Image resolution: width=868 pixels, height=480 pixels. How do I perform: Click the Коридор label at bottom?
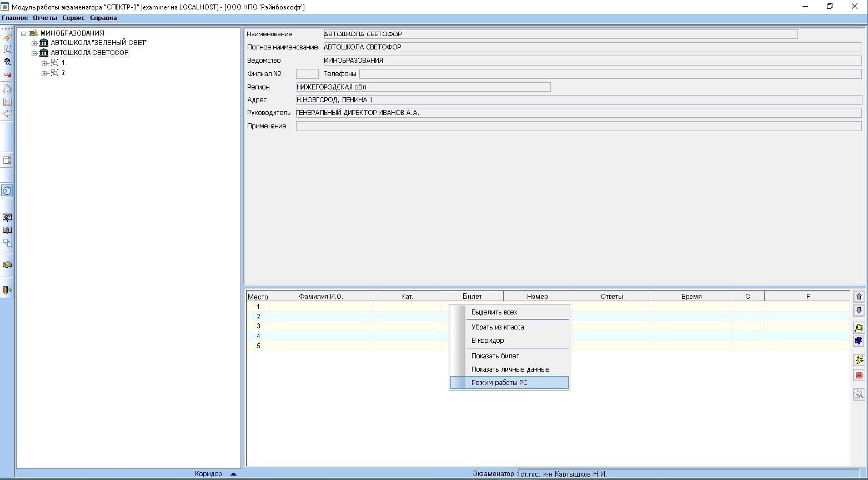208,474
